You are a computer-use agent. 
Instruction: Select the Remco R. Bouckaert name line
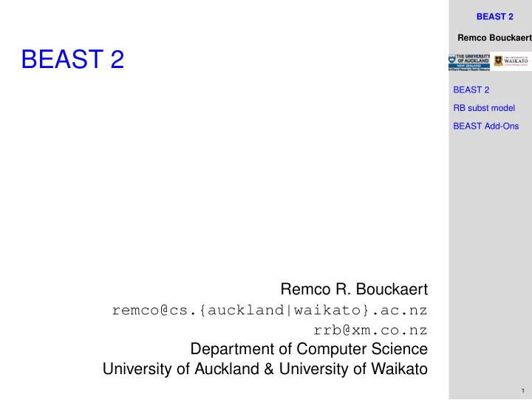tap(354, 289)
